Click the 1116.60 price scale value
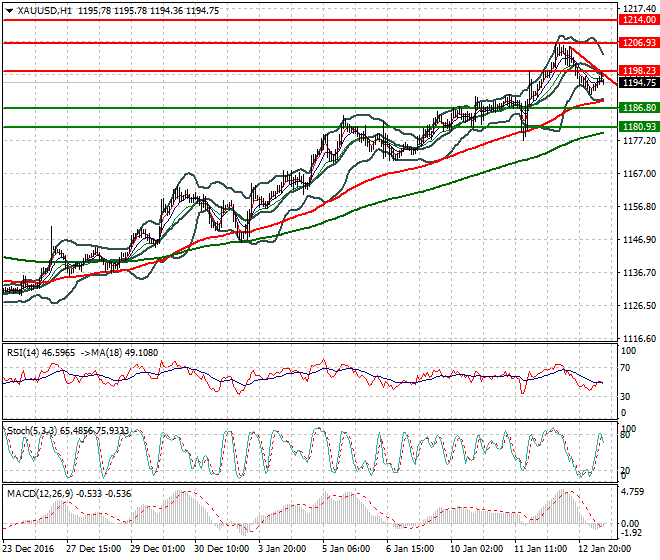660x560 pixels. tap(639, 338)
